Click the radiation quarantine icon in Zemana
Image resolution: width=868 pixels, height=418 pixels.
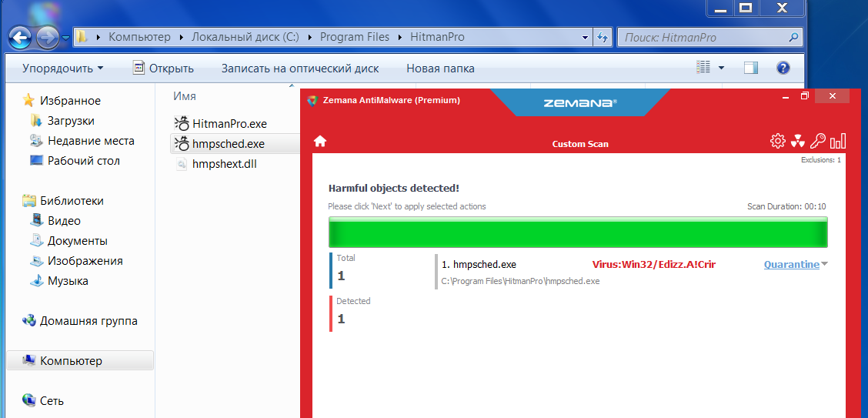tap(798, 141)
